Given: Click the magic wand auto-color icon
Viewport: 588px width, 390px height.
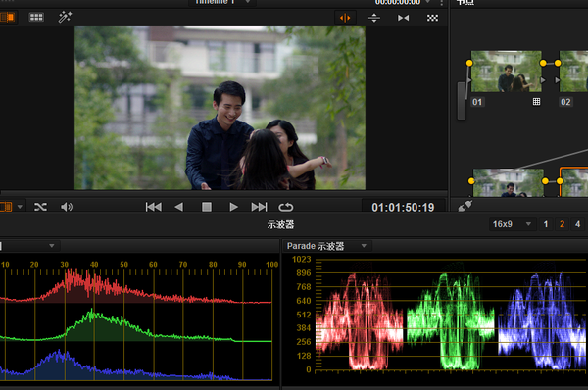Looking at the screenshot, I should pos(65,17).
